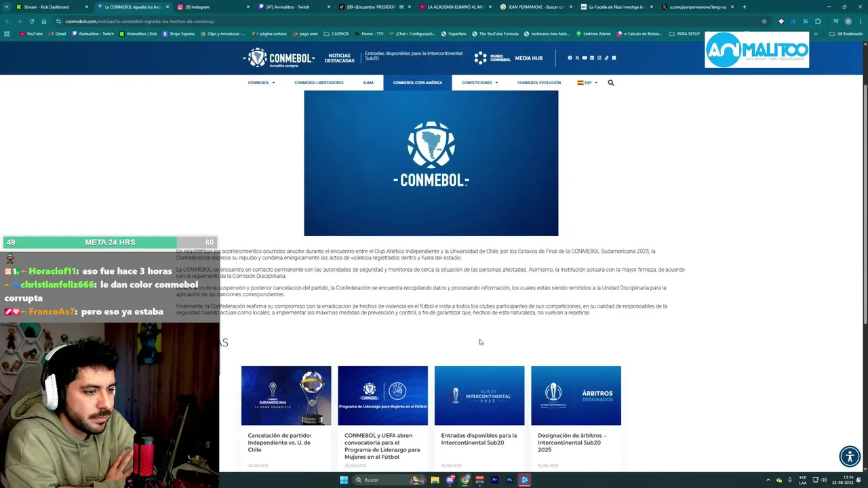This screenshot has width=868, height=488.
Task: Click Sub20 Intercontinental 2025 article thumbnail
Action: point(479,396)
